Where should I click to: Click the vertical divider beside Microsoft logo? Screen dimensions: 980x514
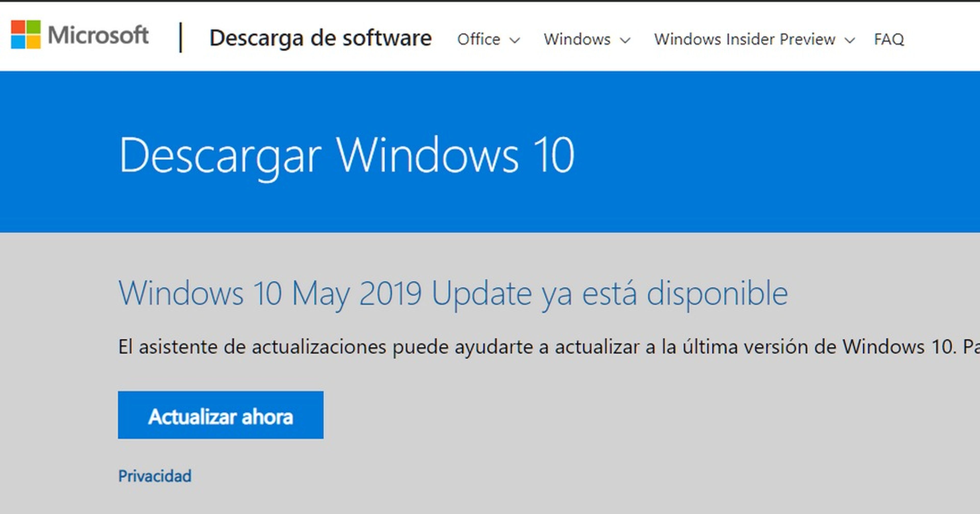[x=181, y=37]
